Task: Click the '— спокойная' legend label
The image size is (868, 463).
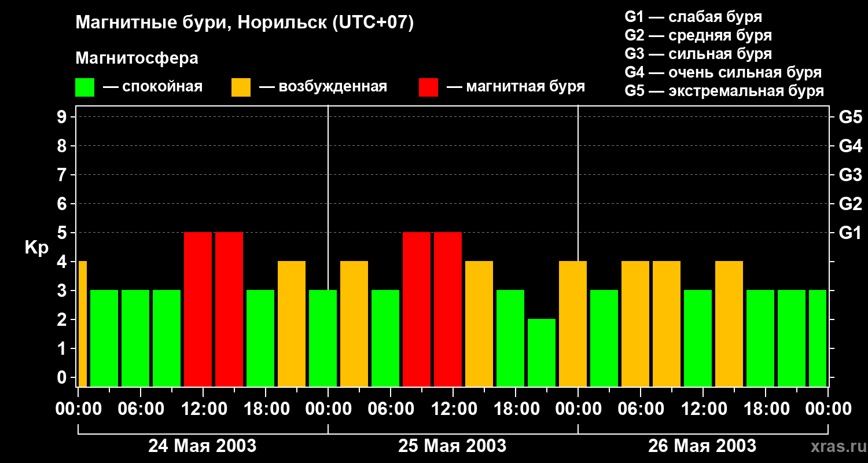Action: [x=153, y=87]
